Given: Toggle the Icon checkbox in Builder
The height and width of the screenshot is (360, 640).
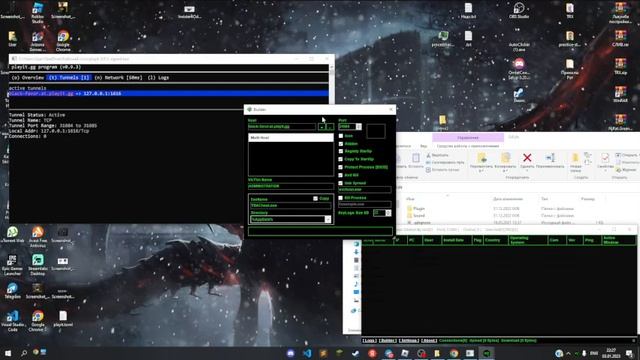Looking at the screenshot, I should click(341, 136).
